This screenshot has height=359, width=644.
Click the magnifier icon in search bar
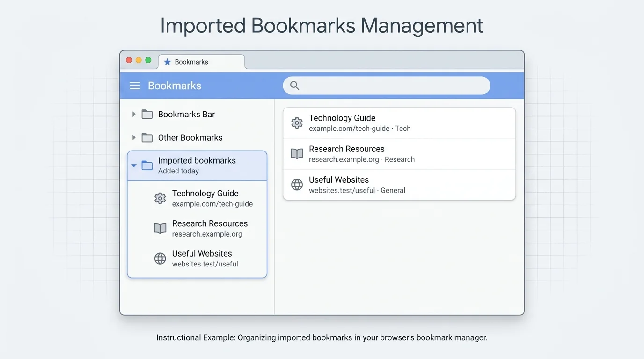[294, 86]
